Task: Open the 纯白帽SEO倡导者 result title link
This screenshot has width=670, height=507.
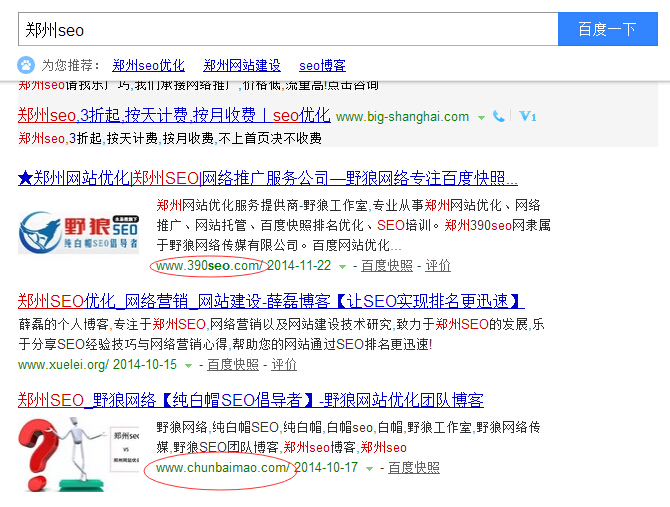Action: pos(250,401)
